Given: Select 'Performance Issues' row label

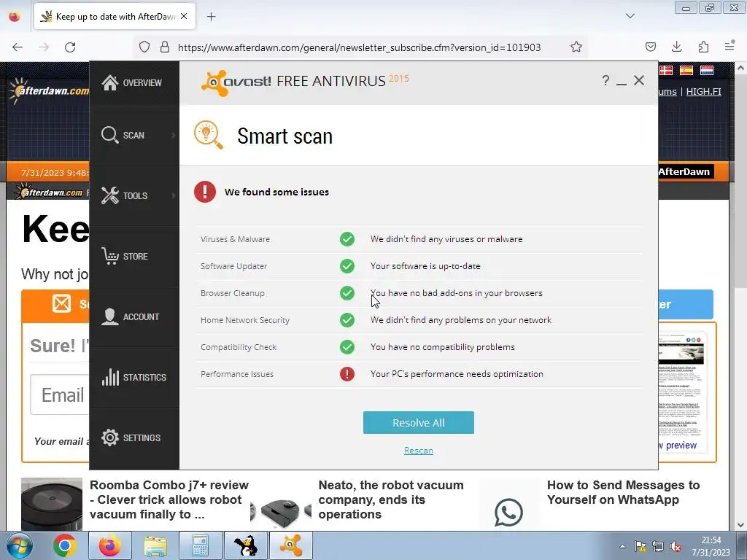Looking at the screenshot, I should 237,374.
